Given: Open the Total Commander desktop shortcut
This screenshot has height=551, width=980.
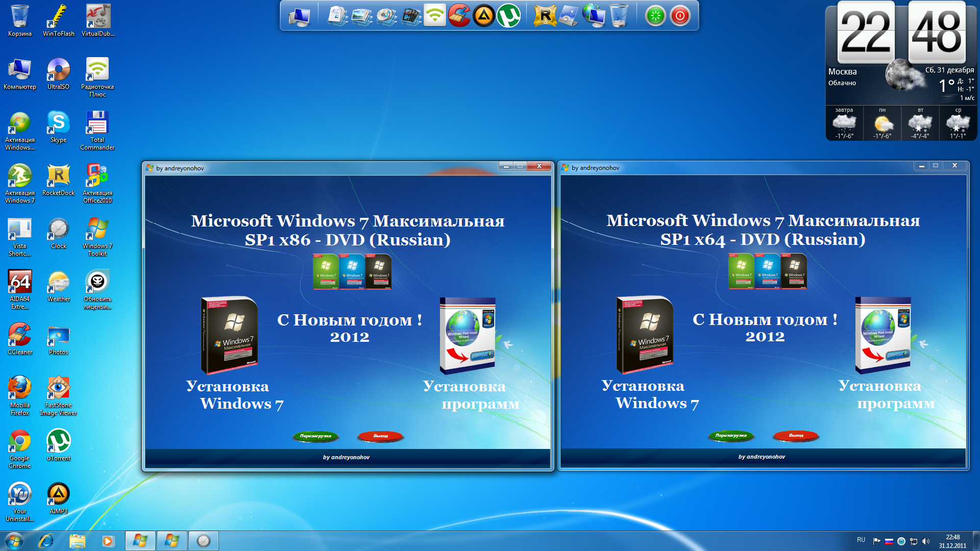Looking at the screenshot, I should pyautogui.click(x=97, y=130).
